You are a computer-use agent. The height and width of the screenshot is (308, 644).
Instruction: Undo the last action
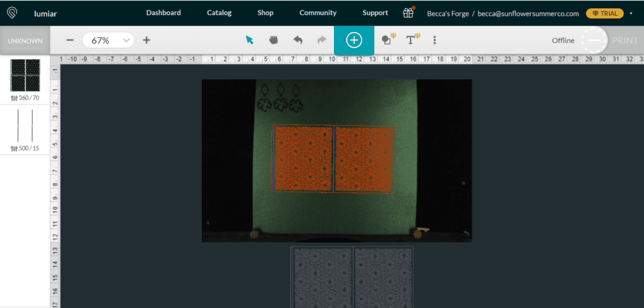[297, 40]
